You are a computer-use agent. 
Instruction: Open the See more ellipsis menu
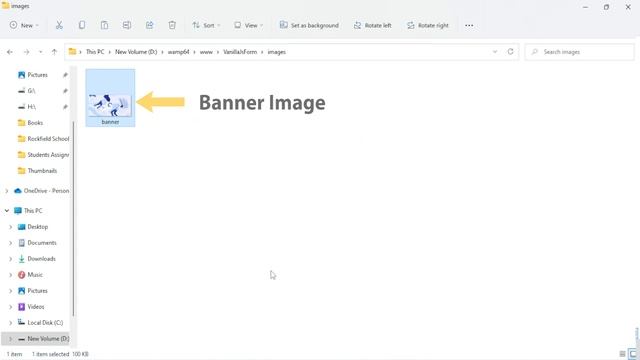pyautogui.click(x=469, y=25)
